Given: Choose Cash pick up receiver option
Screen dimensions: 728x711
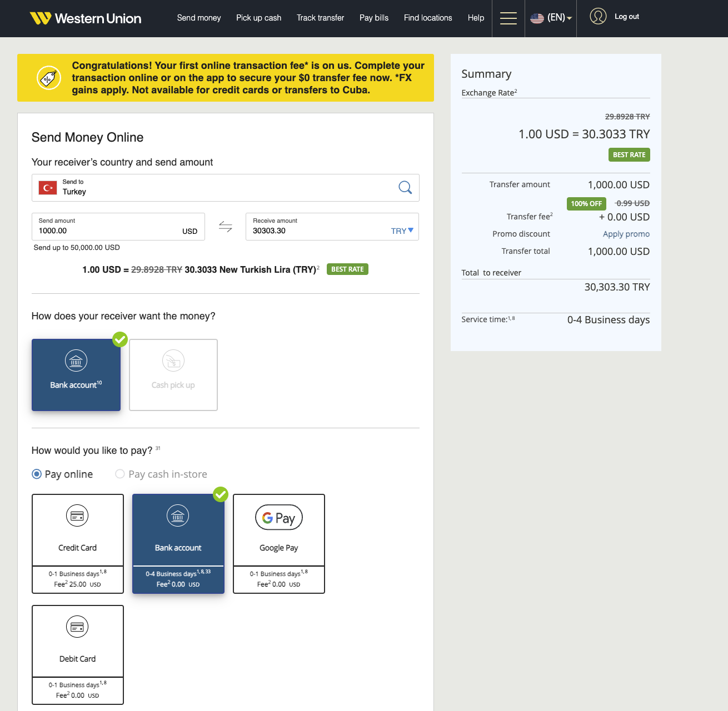Looking at the screenshot, I should pos(173,375).
